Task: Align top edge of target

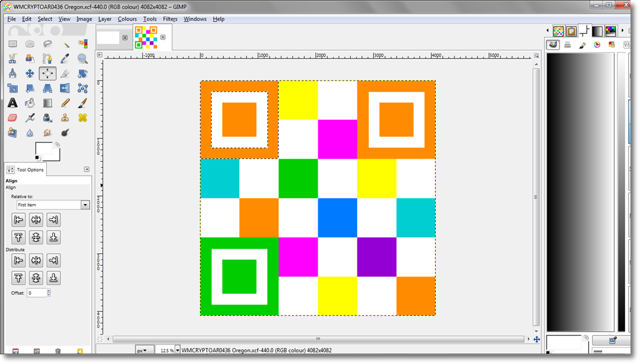Action: tap(18, 237)
